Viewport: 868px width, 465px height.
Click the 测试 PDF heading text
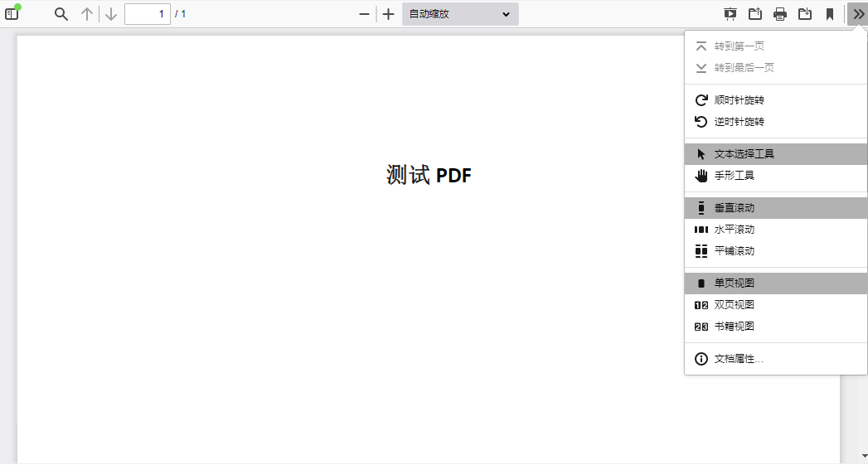429,175
